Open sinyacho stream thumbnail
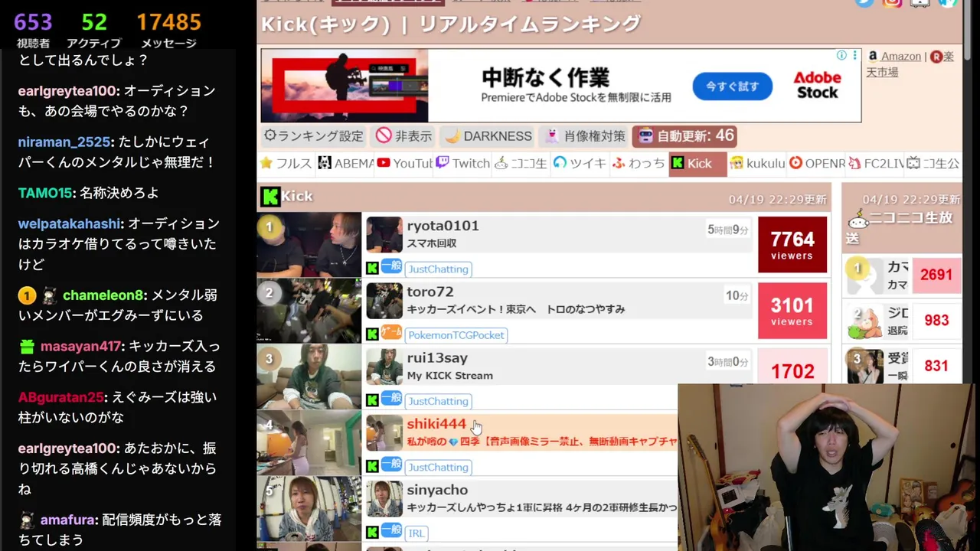The height and width of the screenshot is (551, 980). coord(309,508)
